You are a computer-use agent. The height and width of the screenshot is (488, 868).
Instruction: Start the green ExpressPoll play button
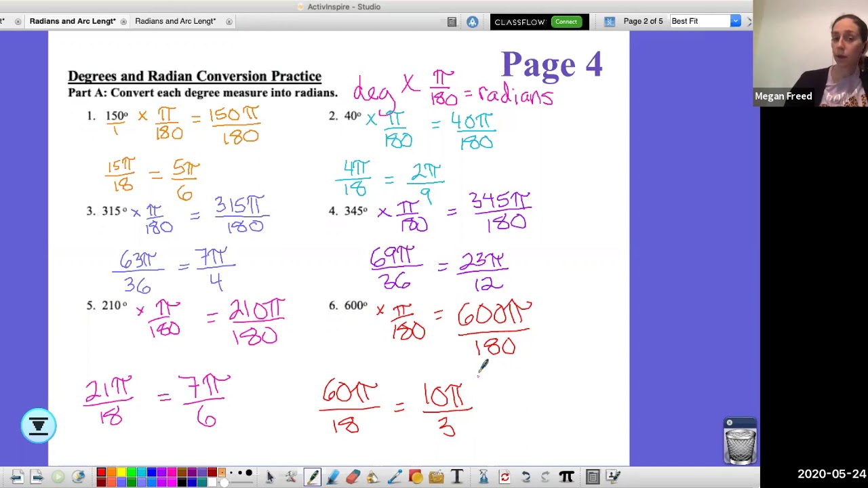tap(58, 477)
